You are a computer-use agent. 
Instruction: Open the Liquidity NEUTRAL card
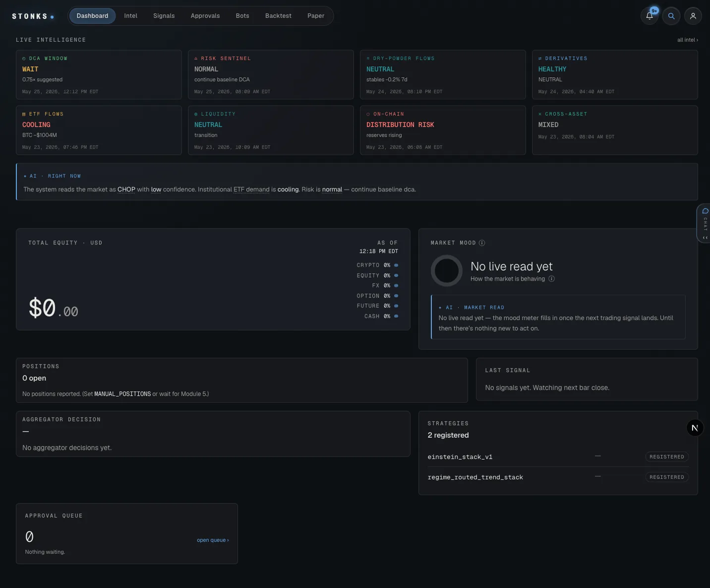[x=271, y=130]
